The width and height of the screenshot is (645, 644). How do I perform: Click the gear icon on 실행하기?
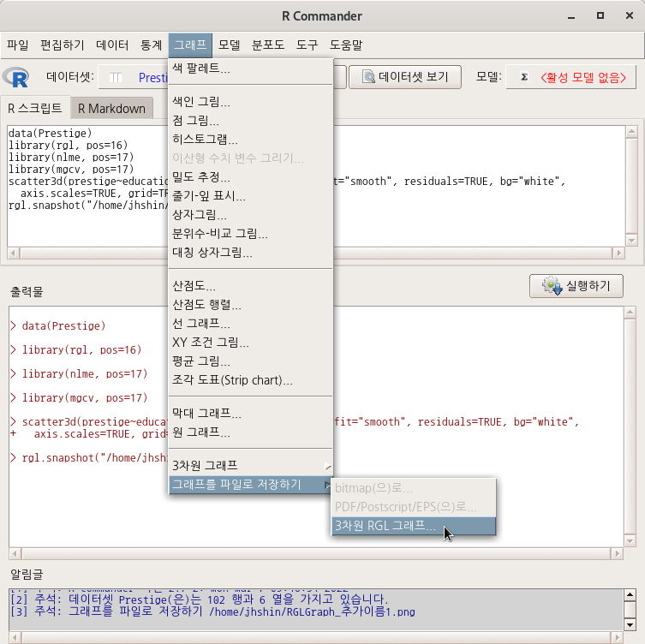point(552,286)
